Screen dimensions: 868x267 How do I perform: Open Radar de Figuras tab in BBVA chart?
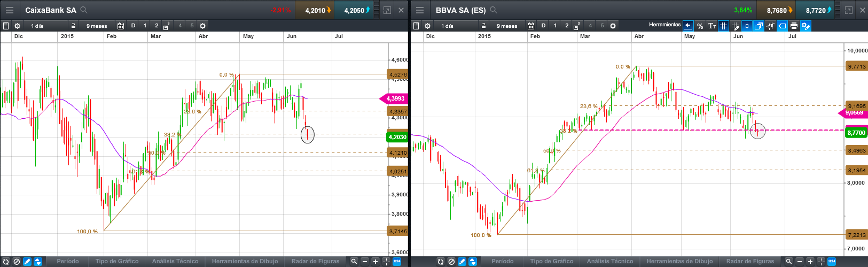click(x=750, y=262)
